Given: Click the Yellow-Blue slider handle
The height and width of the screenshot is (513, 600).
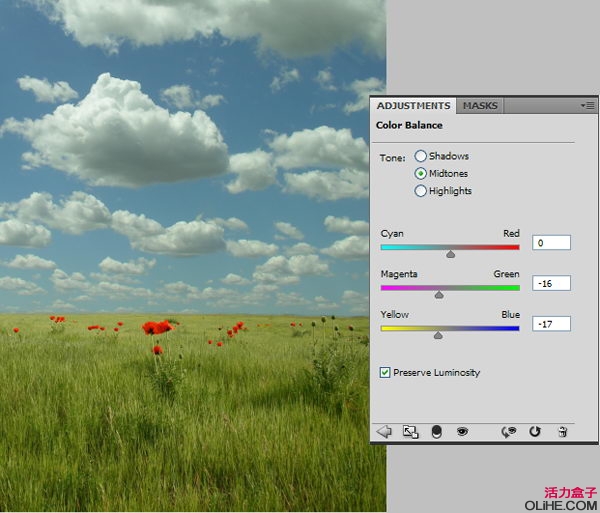Looking at the screenshot, I should click(438, 335).
